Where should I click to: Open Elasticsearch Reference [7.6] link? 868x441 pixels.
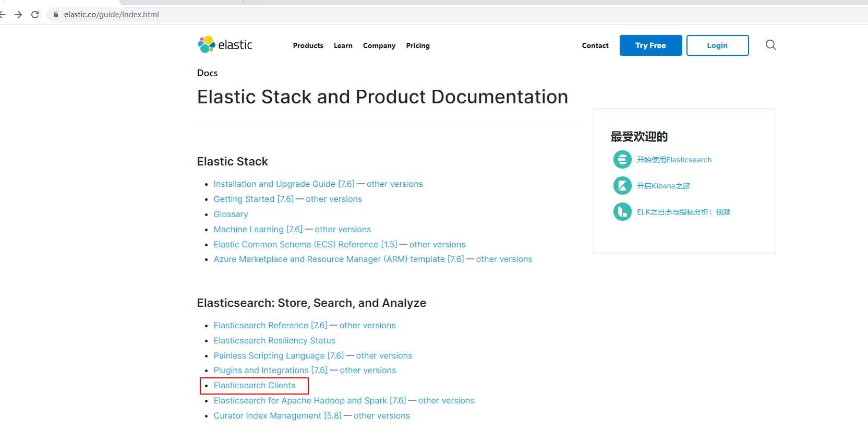pyautogui.click(x=270, y=325)
